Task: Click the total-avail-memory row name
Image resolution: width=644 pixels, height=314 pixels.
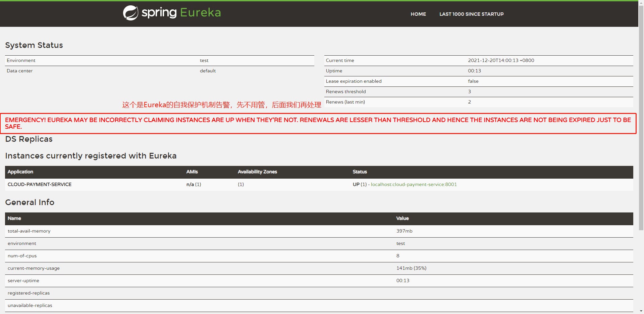Action: coord(29,231)
